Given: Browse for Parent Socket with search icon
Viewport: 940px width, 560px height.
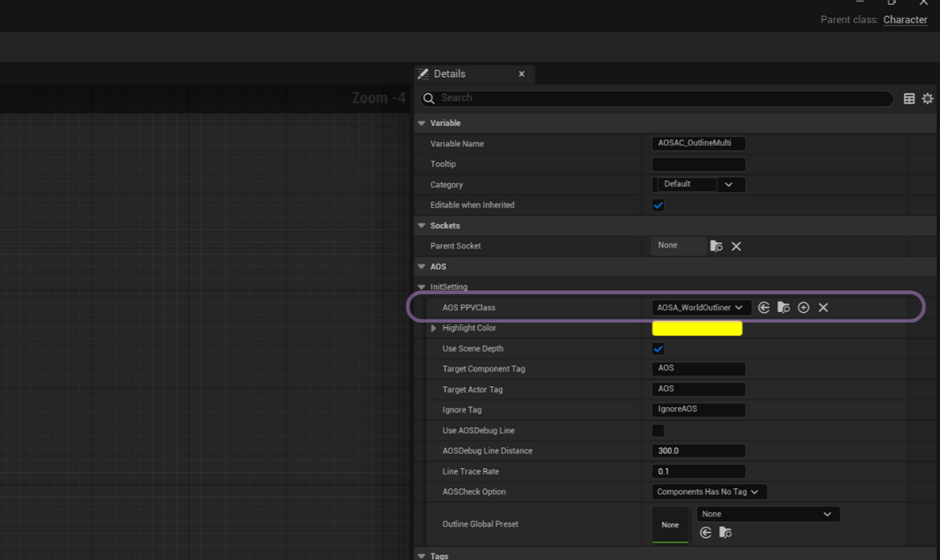Looking at the screenshot, I should click(x=717, y=246).
